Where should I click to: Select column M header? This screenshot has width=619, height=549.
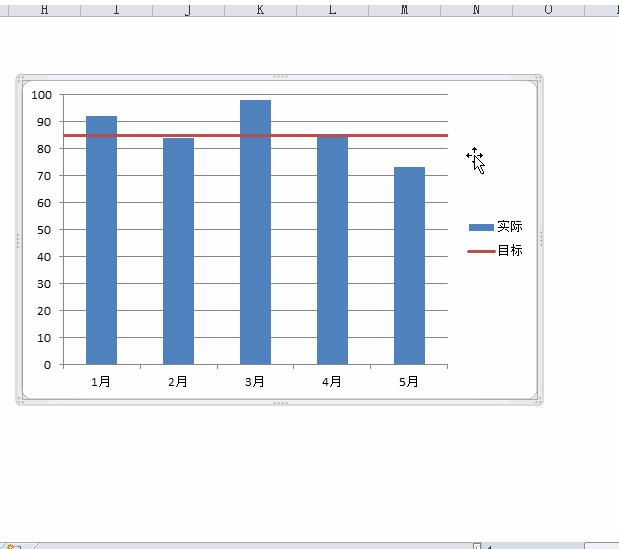point(405,9)
